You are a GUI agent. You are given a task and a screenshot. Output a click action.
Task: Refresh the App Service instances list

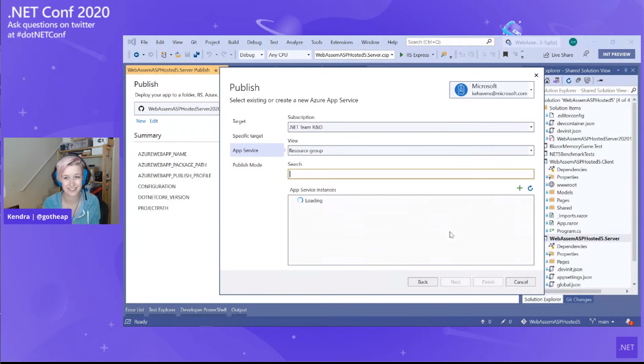click(x=530, y=188)
